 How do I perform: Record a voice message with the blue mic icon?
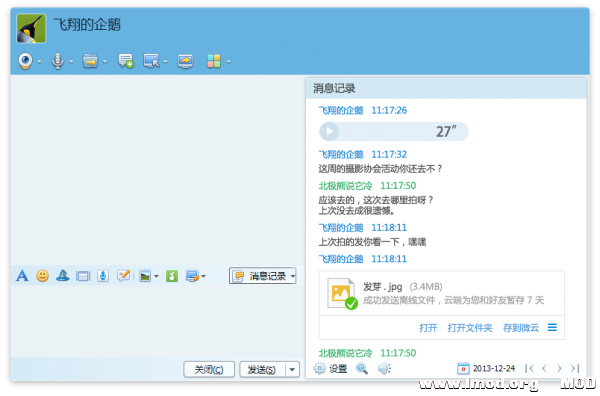pos(103,276)
